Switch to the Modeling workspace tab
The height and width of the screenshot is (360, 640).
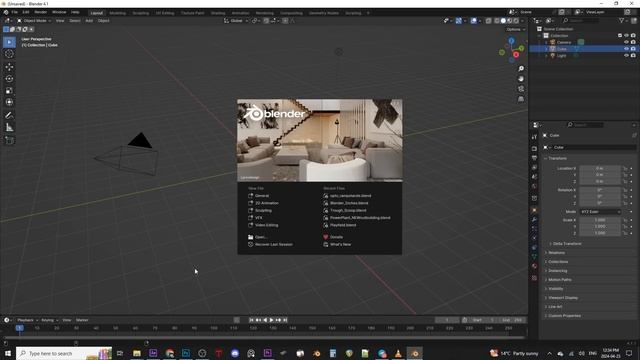(118, 13)
